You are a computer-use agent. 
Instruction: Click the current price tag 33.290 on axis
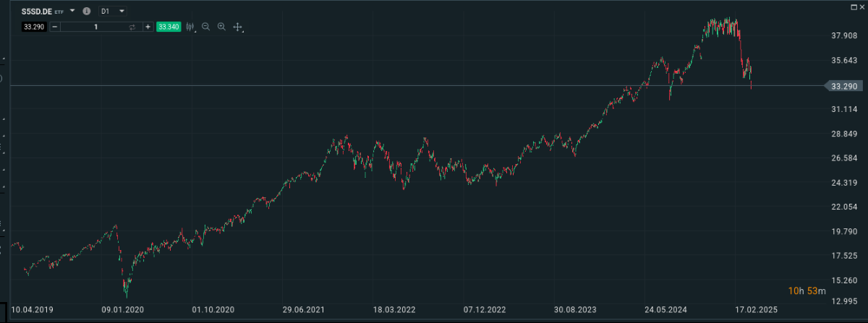coord(845,86)
